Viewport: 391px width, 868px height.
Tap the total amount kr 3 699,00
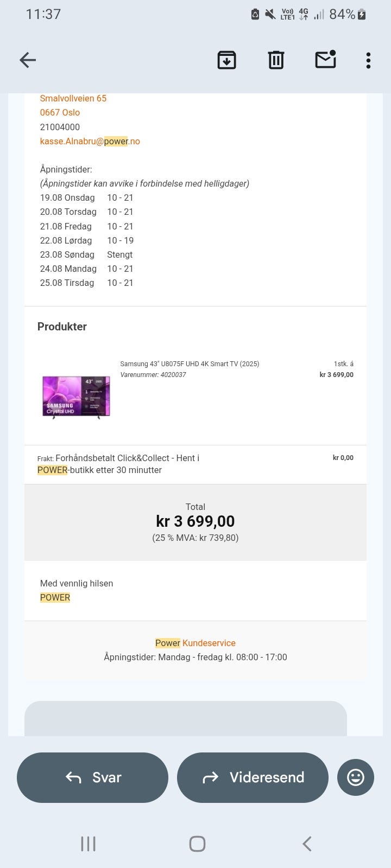click(x=195, y=521)
